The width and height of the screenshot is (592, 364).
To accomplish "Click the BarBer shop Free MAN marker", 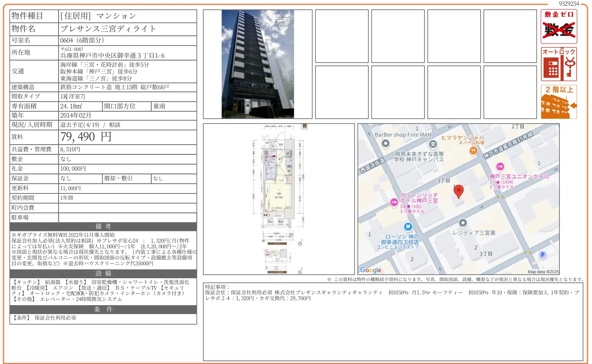I will point(385,143).
